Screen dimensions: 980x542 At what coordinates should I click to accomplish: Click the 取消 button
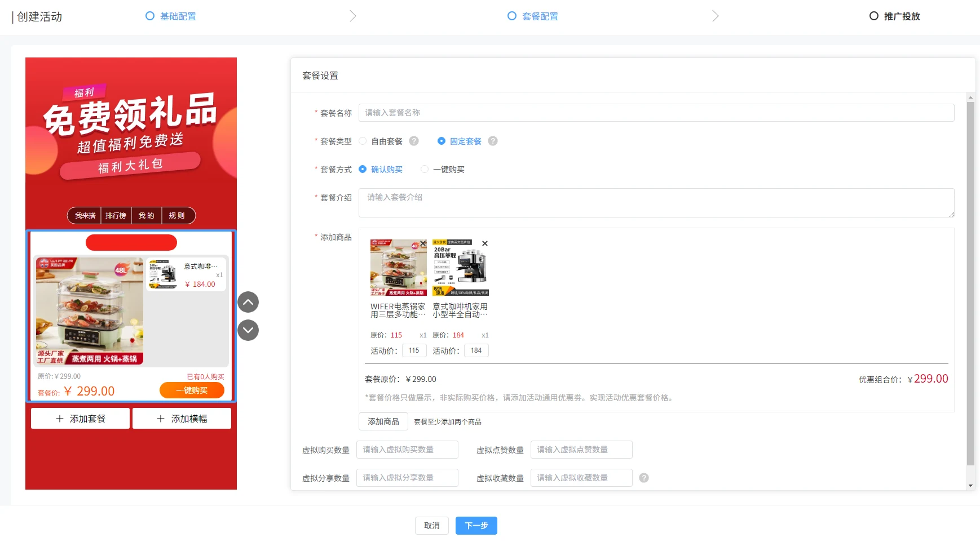432,526
